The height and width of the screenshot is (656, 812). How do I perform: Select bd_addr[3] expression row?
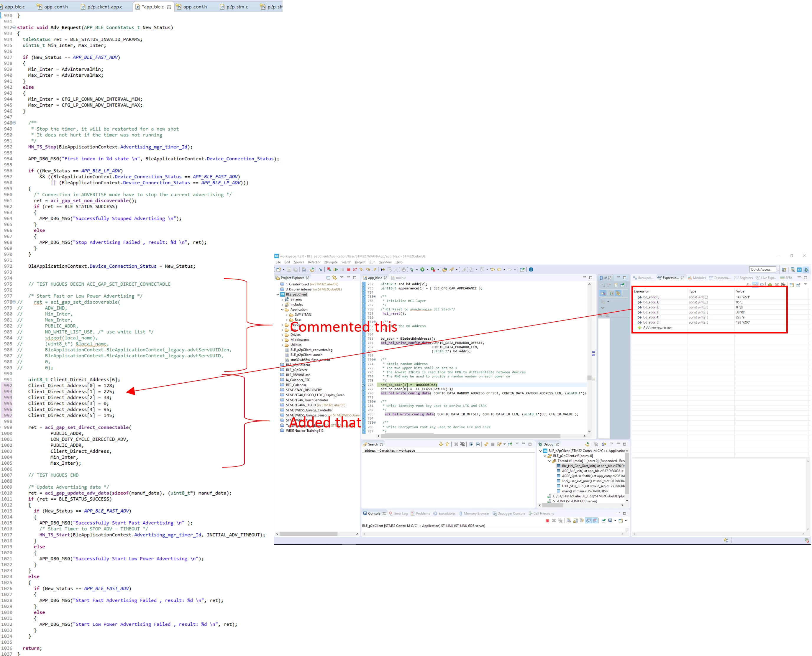[710, 313]
